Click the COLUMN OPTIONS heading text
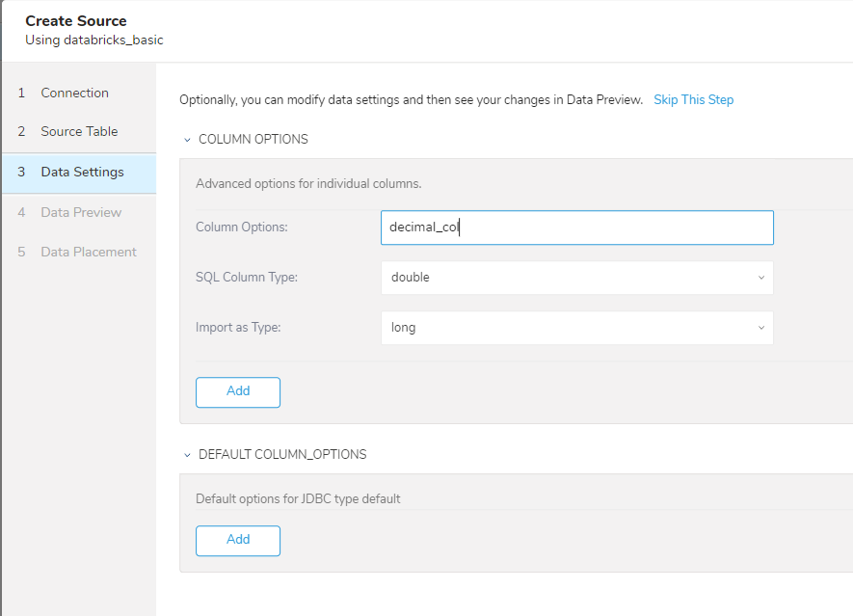Image resolution: width=853 pixels, height=616 pixels. pos(253,140)
